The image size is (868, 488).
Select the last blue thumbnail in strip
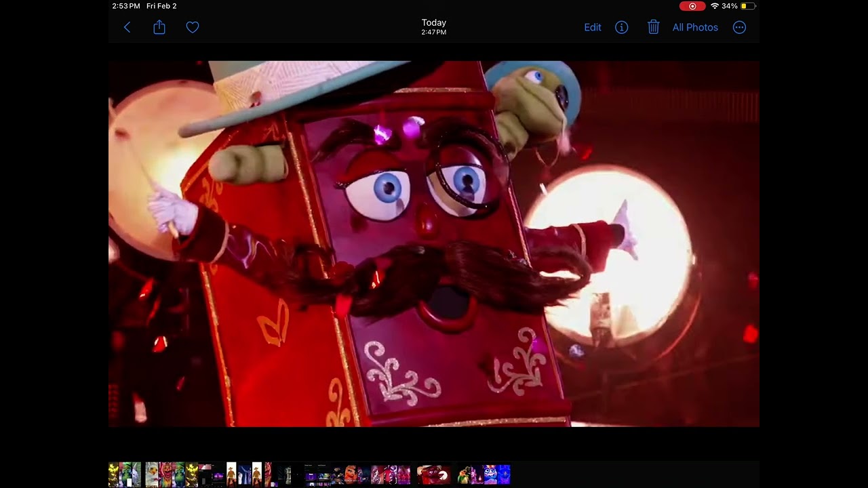click(504, 474)
